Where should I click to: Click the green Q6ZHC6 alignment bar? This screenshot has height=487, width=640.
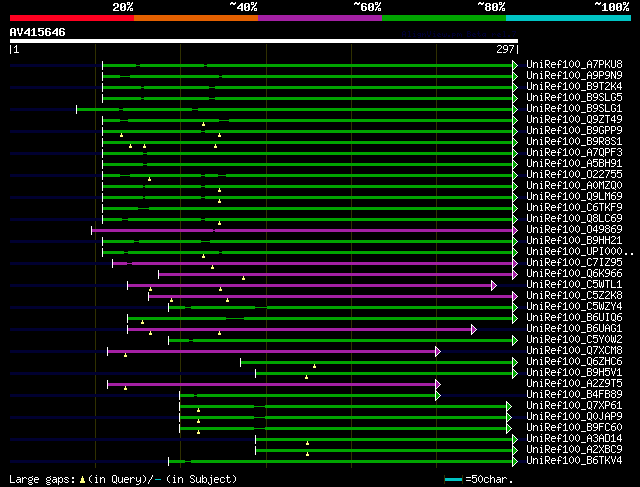coord(377,362)
